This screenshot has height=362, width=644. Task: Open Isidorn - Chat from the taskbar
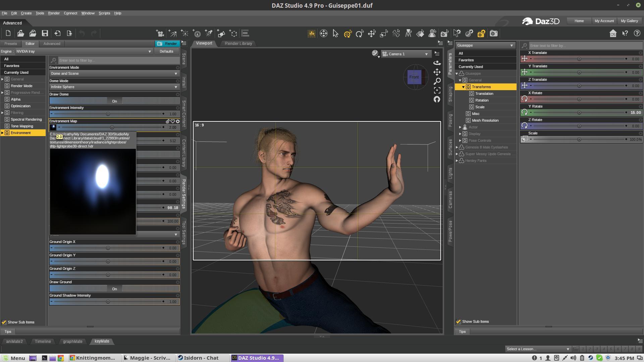click(x=201, y=358)
